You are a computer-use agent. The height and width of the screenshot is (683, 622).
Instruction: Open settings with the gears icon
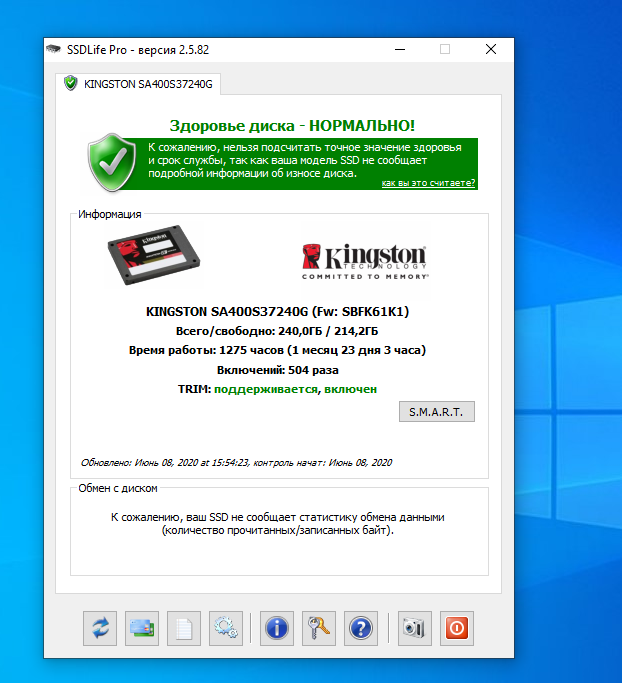(226, 628)
